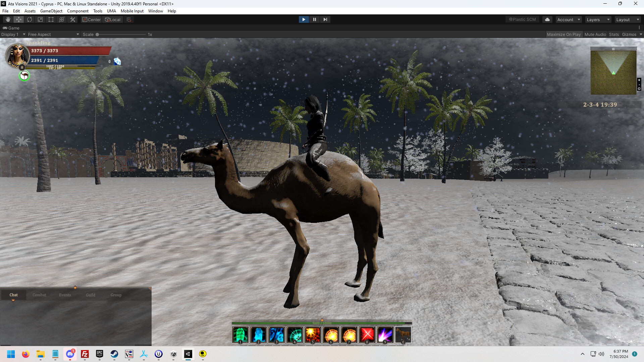
Task: Toggle Mute Audio option
Action: (595, 35)
